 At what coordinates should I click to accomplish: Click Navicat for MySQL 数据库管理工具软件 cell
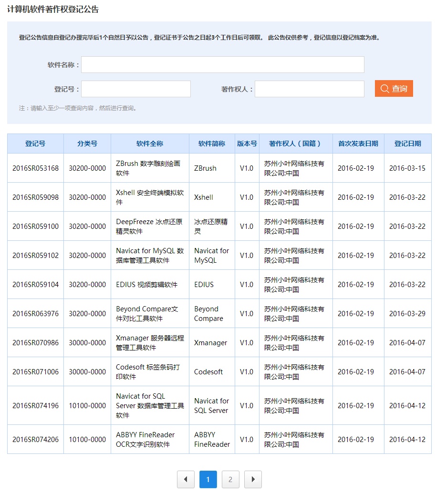click(150, 256)
